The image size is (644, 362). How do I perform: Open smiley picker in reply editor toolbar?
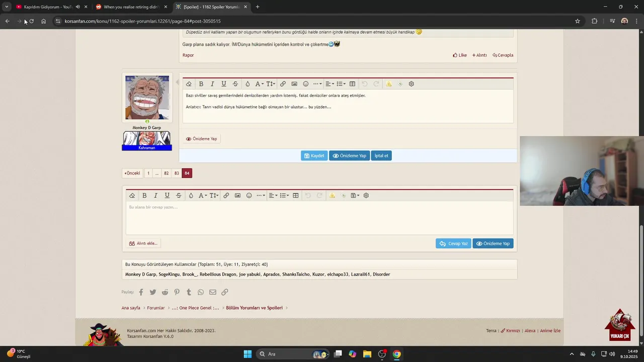[x=249, y=196]
